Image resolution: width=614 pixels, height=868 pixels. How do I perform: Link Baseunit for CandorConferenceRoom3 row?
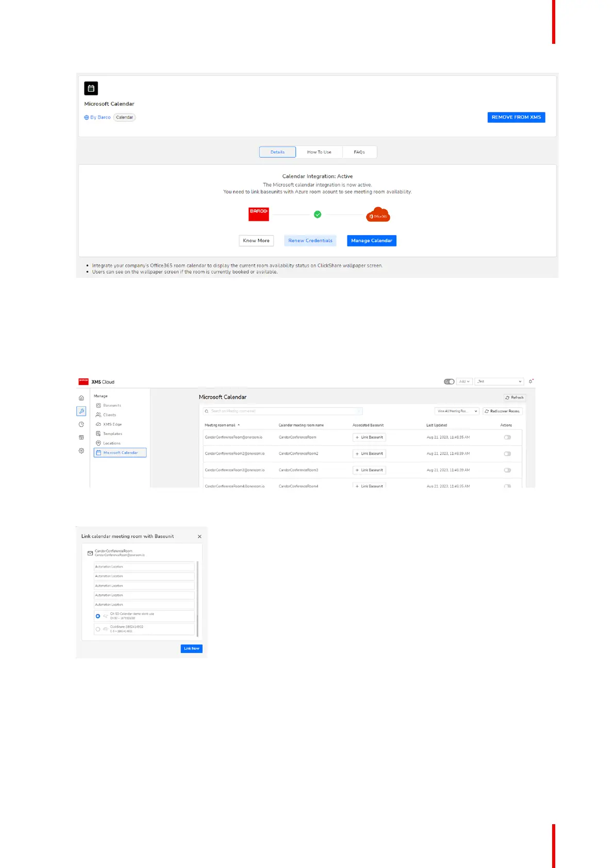369,470
